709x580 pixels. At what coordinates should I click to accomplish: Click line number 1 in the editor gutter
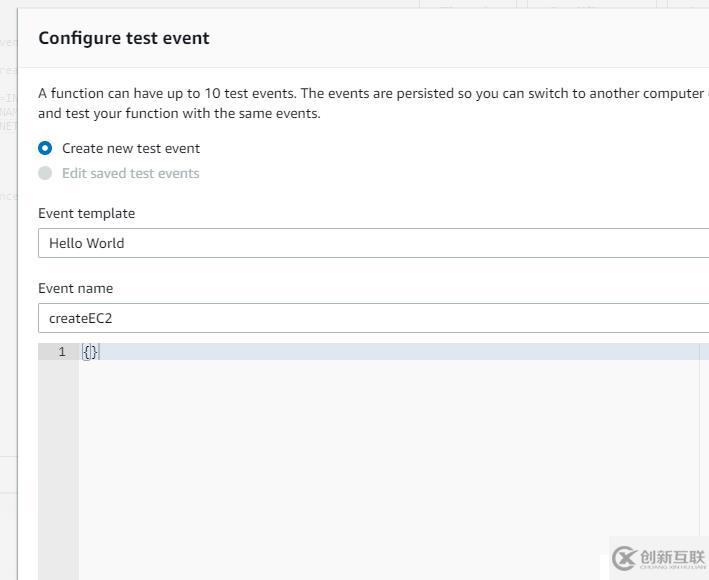(x=62, y=352)
